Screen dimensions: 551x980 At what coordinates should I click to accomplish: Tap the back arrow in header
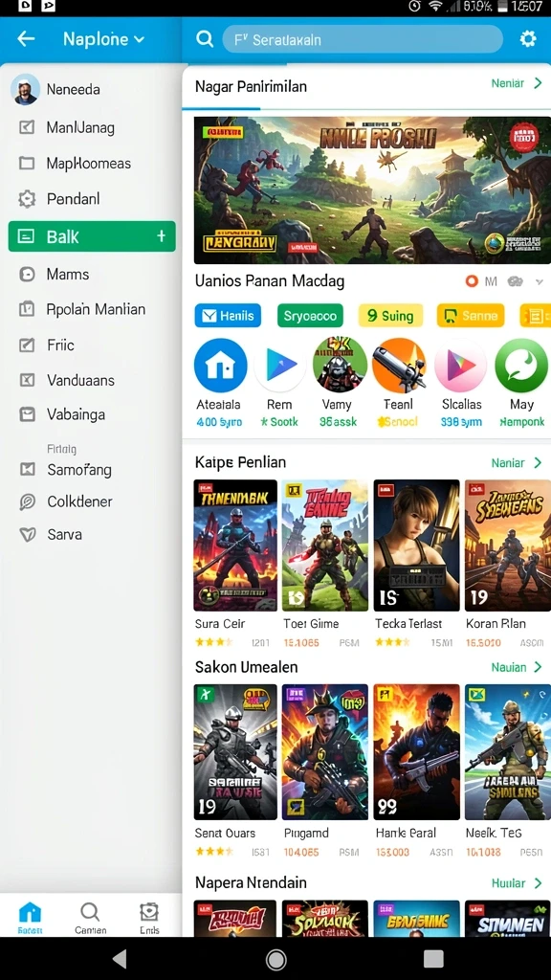26,38
